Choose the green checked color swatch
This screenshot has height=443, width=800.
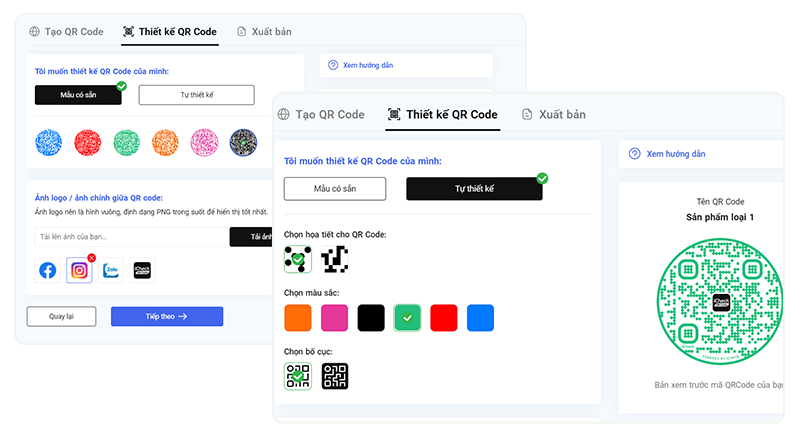point(407,318)
